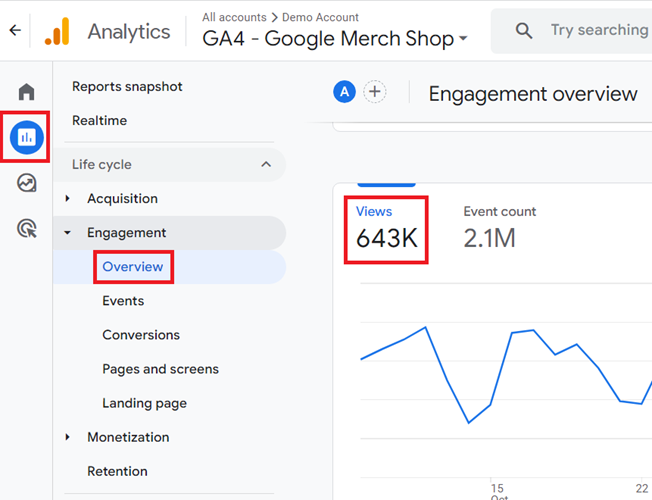Select the Event count 2.1M metric tab
This screenshot has height=500, width=652.
499,230
